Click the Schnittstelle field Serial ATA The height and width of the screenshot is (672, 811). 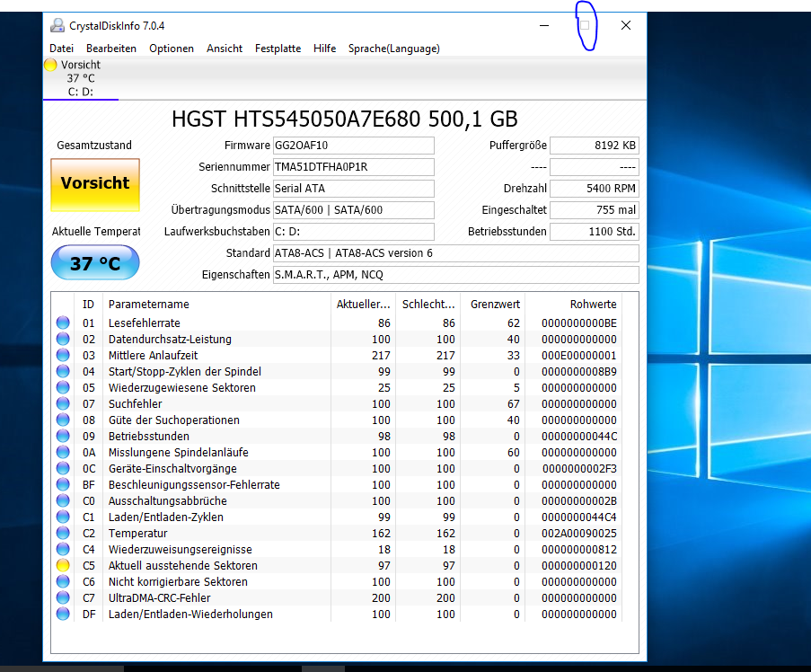click(x=354, y=189)
